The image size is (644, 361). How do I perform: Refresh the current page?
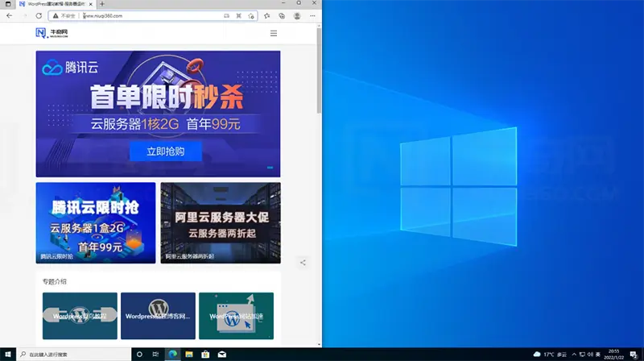[39, 15]
